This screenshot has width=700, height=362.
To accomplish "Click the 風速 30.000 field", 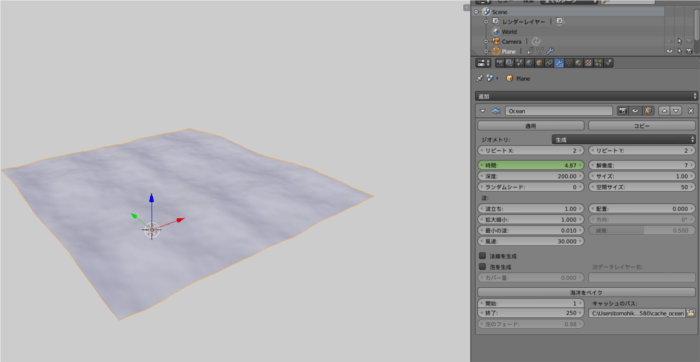I will (531, 241).
